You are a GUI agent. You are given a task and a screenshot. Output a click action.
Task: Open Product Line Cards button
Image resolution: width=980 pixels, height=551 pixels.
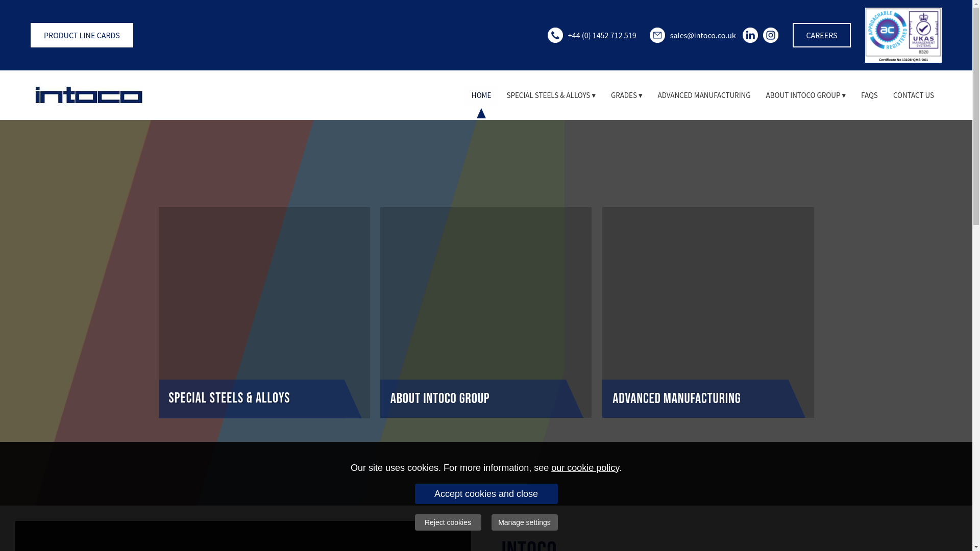point(82,35)
